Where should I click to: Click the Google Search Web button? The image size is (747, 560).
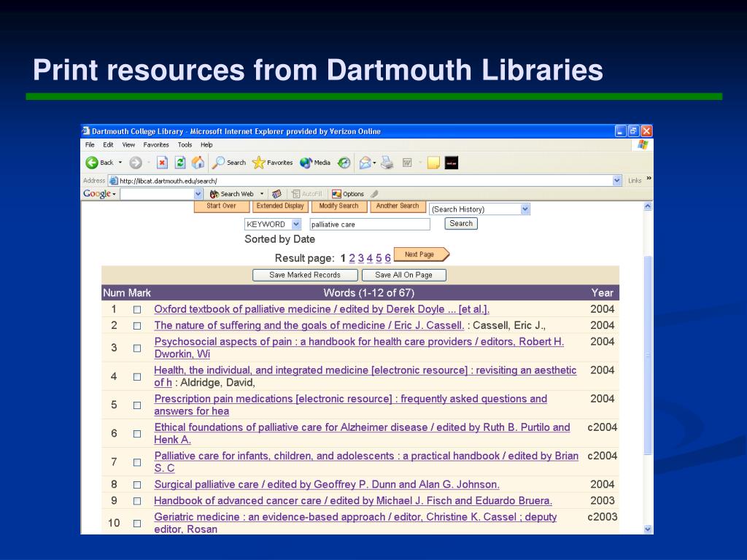coord(232,194)
